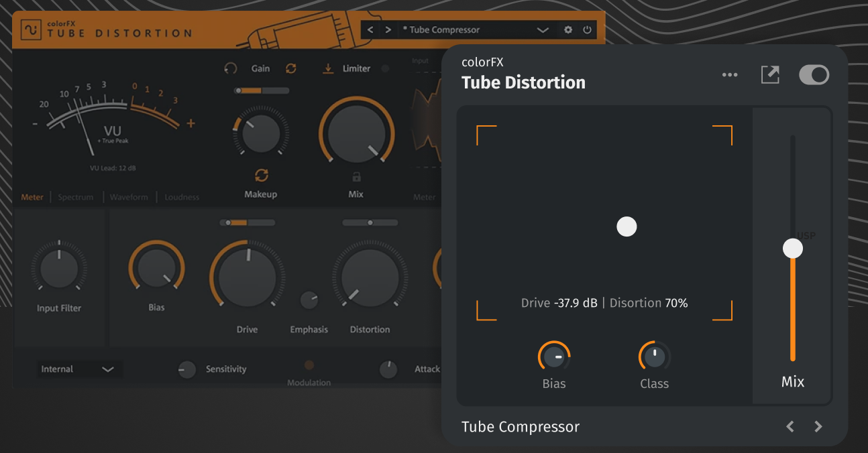The width and height of the screenshot is (868, 453).
Task: Click the VU Lead: 12 dB label
Action: click(x=113, y=168)
